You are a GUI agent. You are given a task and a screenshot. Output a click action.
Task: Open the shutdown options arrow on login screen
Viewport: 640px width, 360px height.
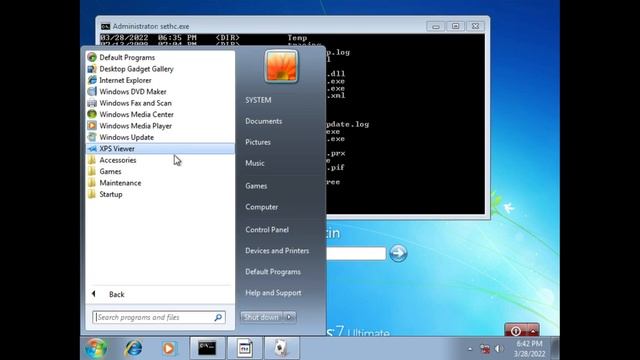533,330
